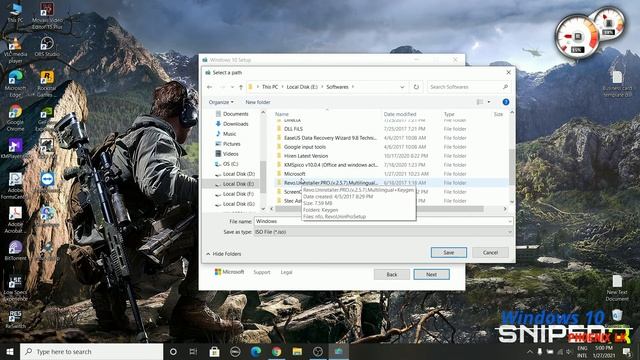640x360 pixels.
Task: Sort by the Name column header
Action: (x=282, y=114)
